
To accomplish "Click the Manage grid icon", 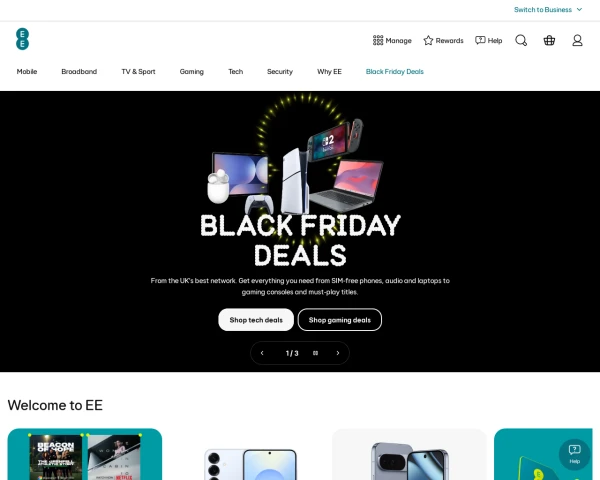I will click(x=378, y=40).
